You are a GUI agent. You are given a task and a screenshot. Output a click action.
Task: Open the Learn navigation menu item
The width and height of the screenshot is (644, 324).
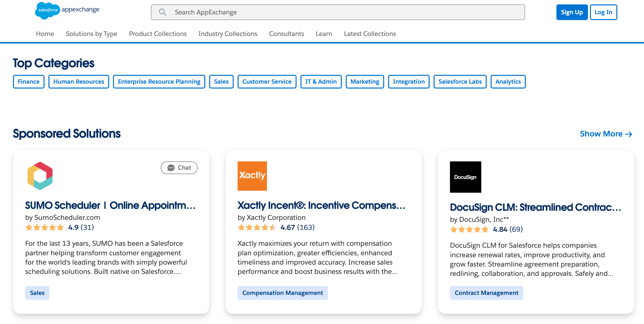tap(324, 34)
